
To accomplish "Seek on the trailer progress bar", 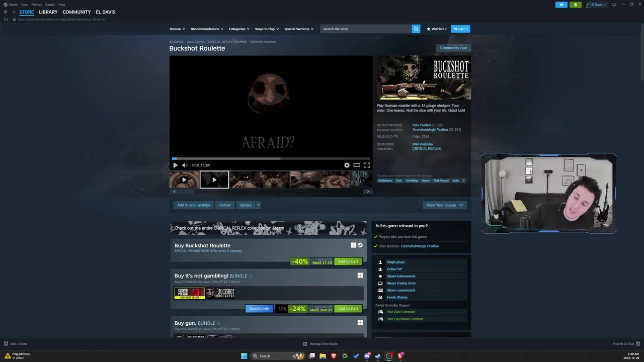I will [271, 158].
